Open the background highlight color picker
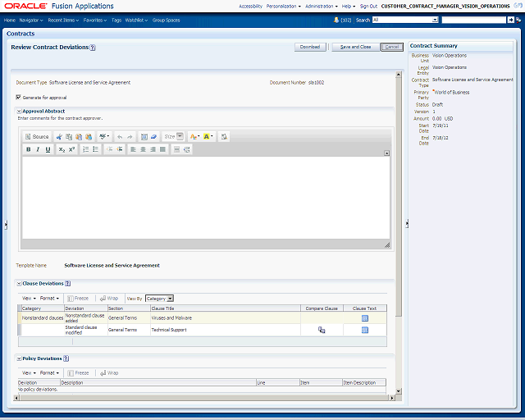The image size is (525, 420). (208, 137)
